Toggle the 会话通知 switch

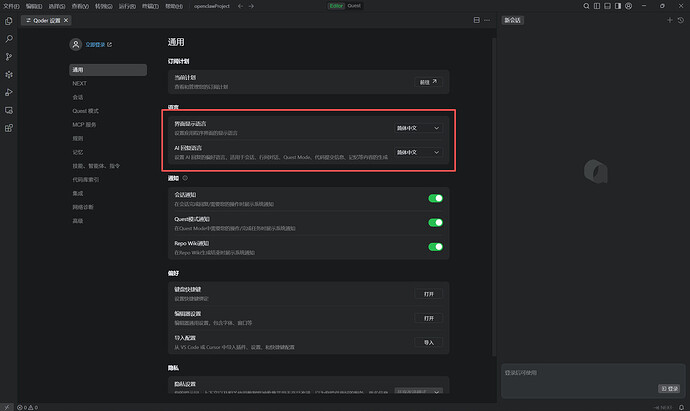coord(435,198)
